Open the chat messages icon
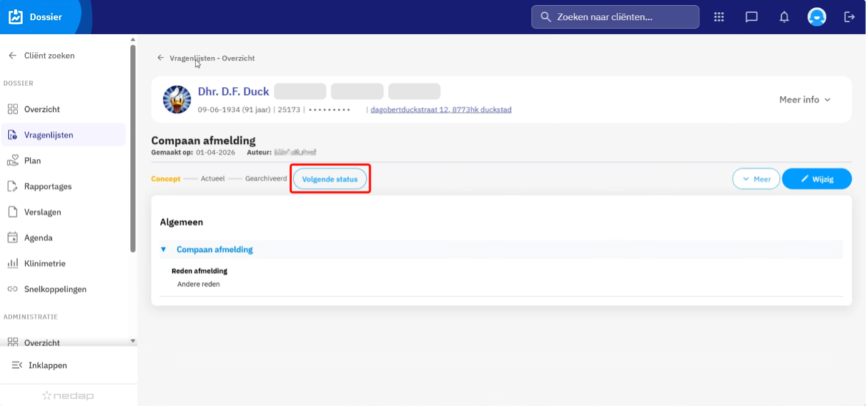 [x=752, y=17]
